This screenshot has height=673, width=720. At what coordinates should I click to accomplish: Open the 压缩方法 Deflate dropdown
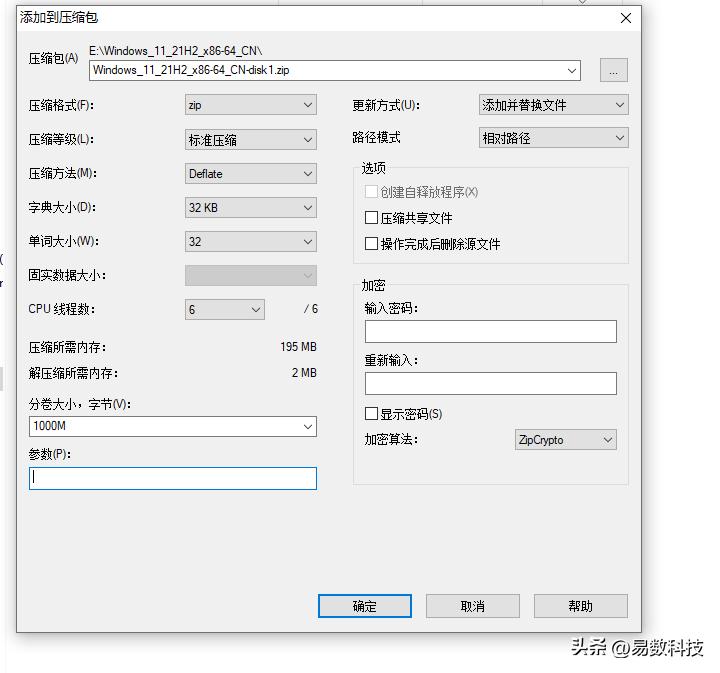pyautogui.click(x=251, y=174)
